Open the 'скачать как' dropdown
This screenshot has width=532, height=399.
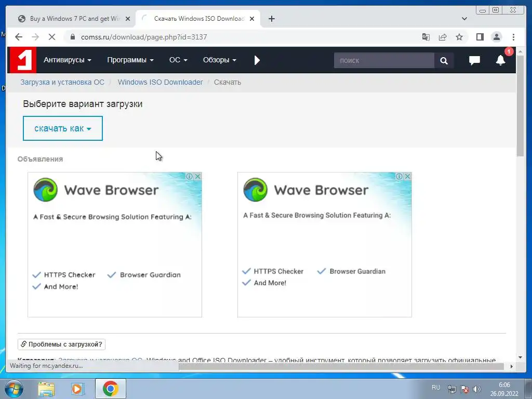63,128
